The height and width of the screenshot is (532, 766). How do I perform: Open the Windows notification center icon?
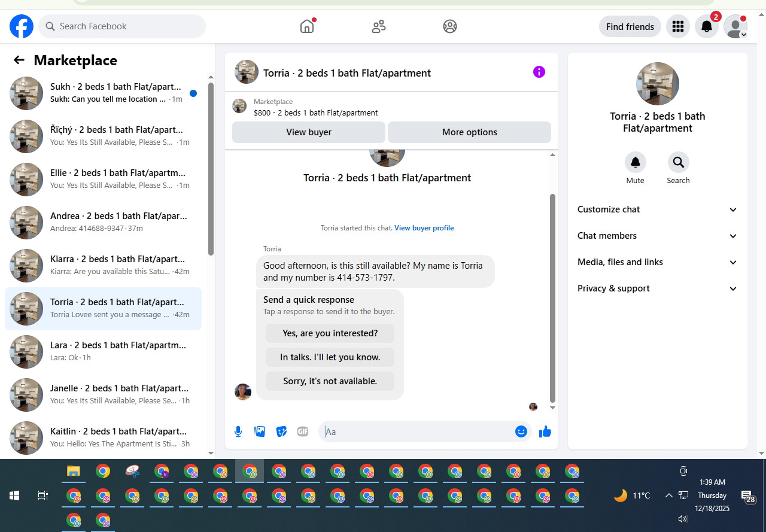click(x=747, y=496)
